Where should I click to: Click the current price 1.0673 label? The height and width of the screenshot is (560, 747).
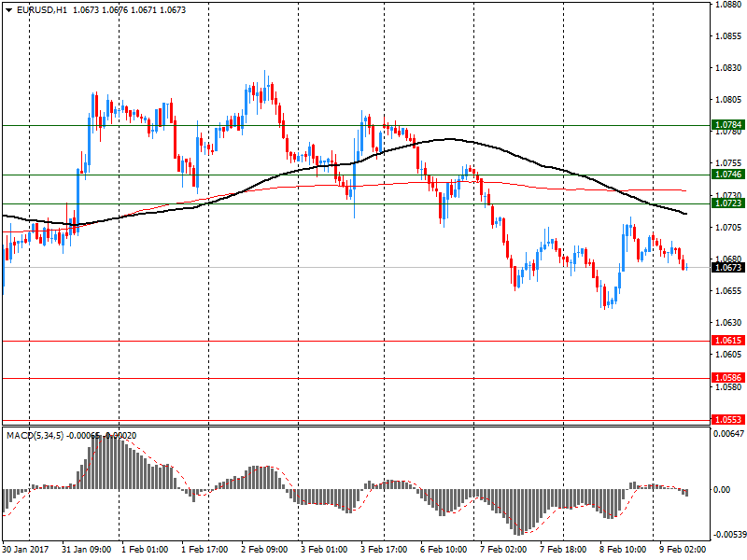point(727,268)
